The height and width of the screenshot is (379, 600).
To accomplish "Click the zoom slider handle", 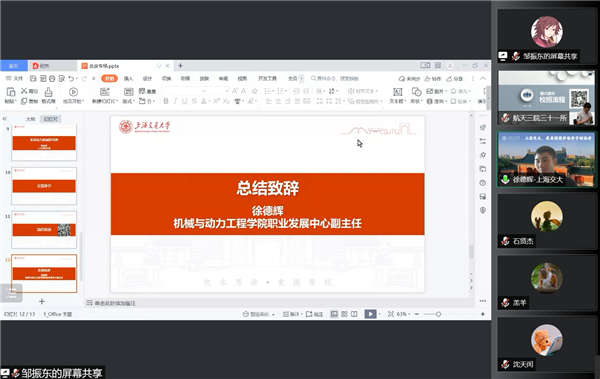I will 438,314.
